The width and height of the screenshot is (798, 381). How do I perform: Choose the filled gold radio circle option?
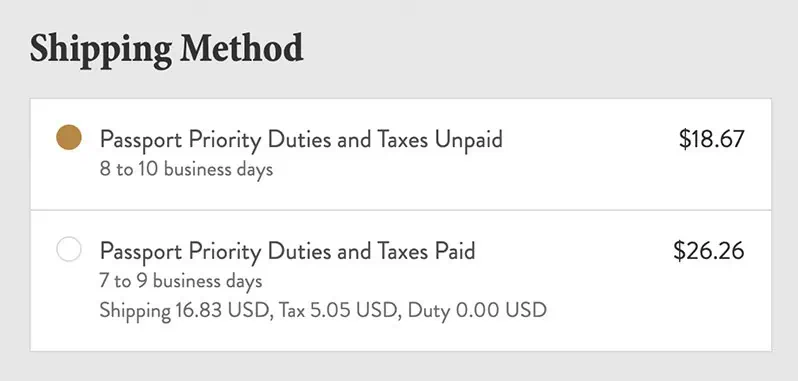(x=69, y=137)
